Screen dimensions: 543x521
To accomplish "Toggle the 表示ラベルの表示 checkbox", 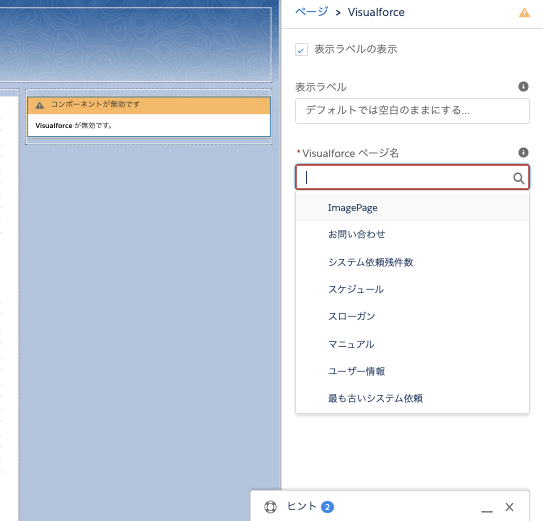I will click(301, 50).
